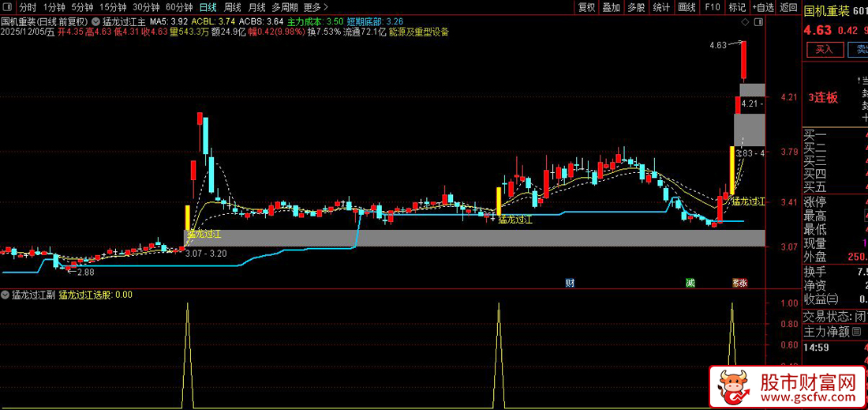Click the 3连板 tag
This screenshot has height=410, width=868.
pyautogui.click(x=822, y=97)
